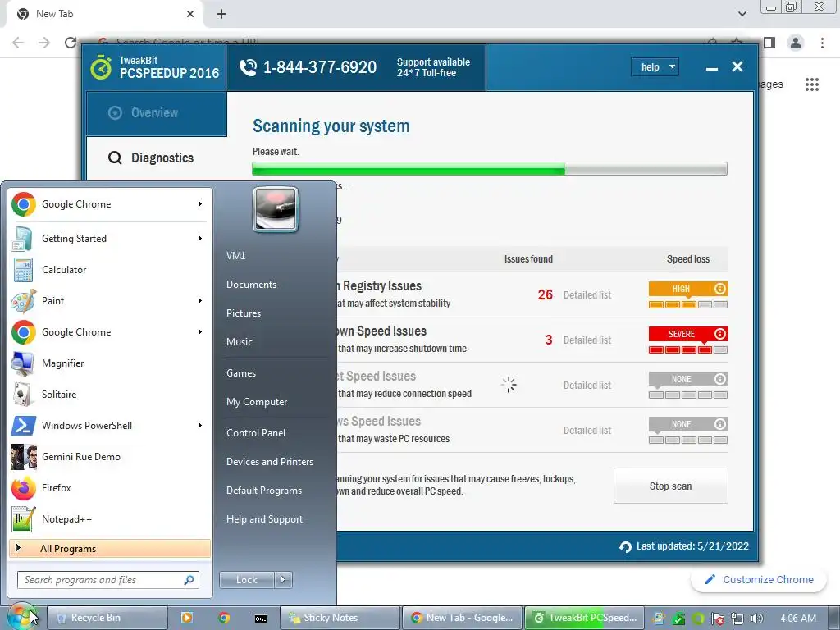This screenshot has height=630, width=840.
Task: Toggle Chrome side panel icon
Action: [769, 43]
